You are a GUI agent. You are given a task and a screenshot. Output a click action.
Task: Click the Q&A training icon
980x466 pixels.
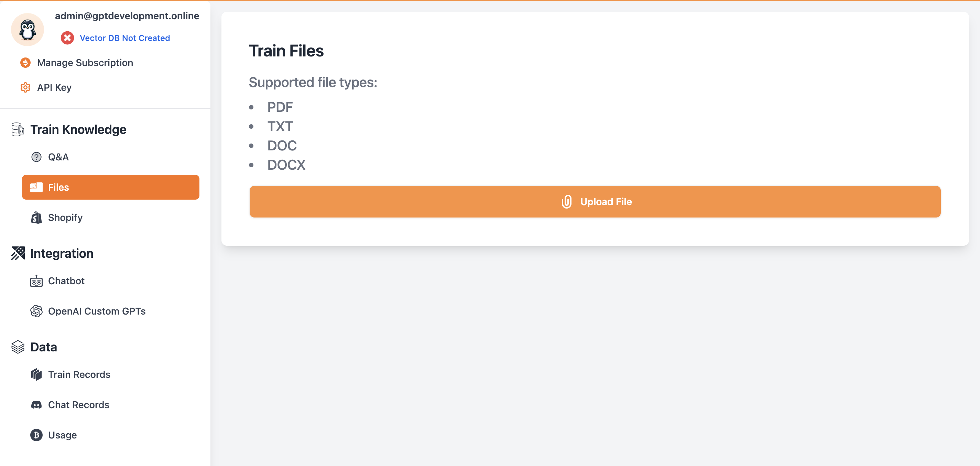pos(37,157)
